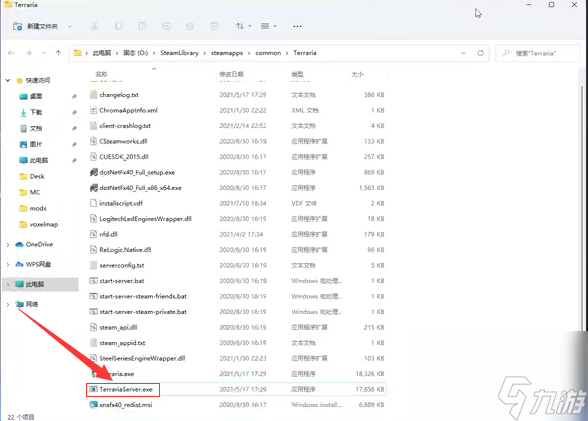This screenshot has width=588, height=421.
Task: Select the ReLogic.Native.dll file icon
Action: [93, 250]
